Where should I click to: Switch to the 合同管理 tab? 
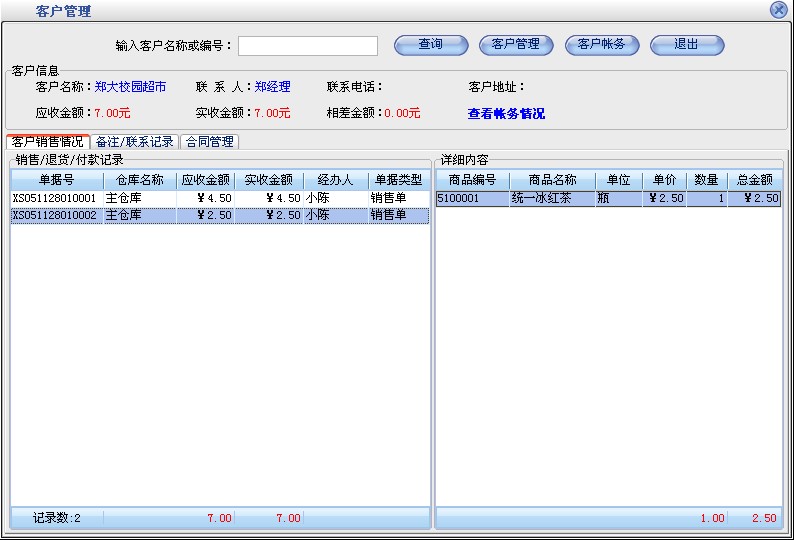pos(209,142)
